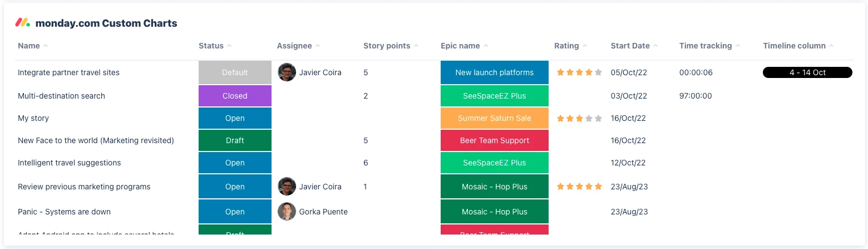Click the Epic name column header
This screenshot has height=249, width=868.
[x=460, y=46]
